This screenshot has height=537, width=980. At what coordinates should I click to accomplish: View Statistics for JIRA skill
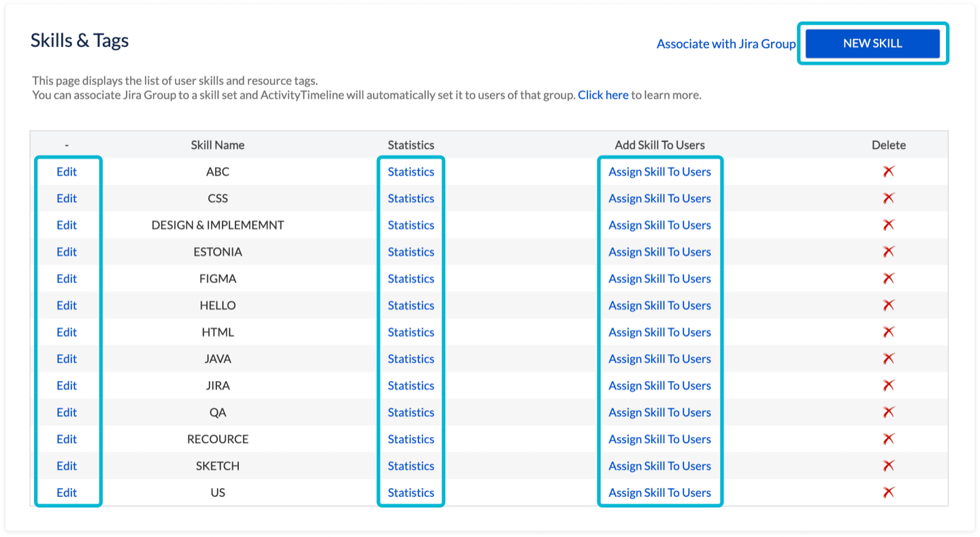pyautogui.click(x=411, y=385)
